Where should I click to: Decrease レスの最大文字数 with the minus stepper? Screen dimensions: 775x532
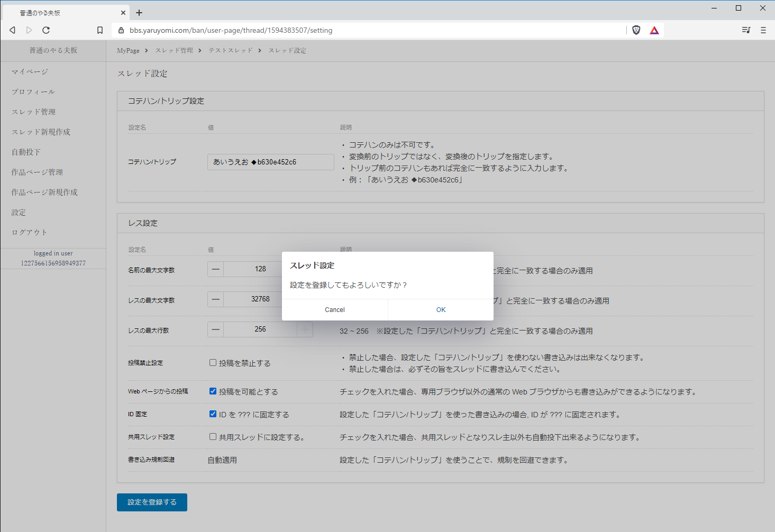pyautogui.click(x=215, y=299)
